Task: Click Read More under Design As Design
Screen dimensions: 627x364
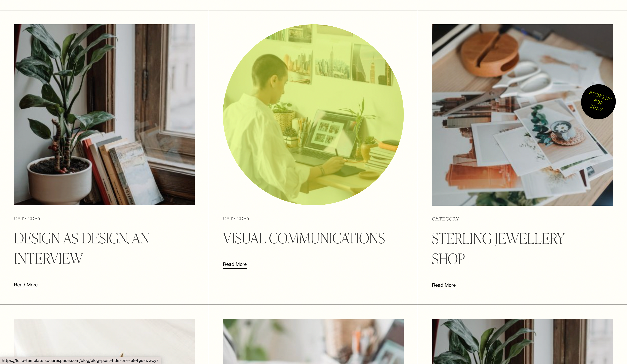Action: (x=26, y=285)
